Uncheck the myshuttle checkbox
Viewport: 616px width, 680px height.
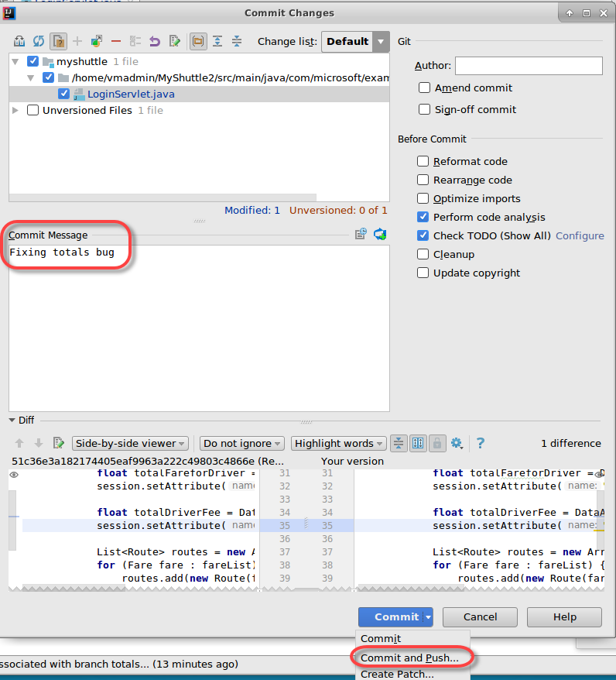pyautogui.click(x=33, y=61)
